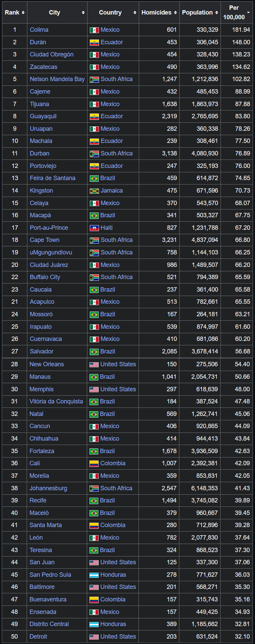Sort by City column sort arrows
Viewport: 255px width, 644px height.
[83, 13]
